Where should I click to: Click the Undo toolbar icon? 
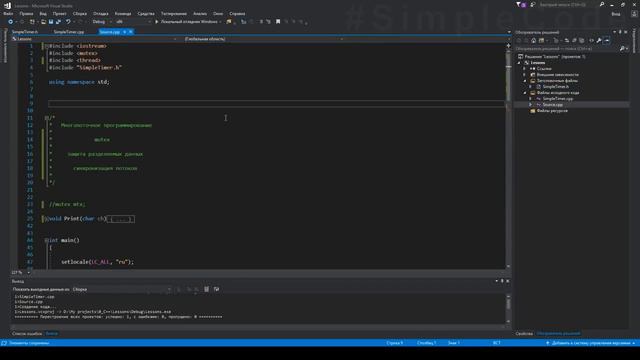pyautogui.click(x=68, y=22)
